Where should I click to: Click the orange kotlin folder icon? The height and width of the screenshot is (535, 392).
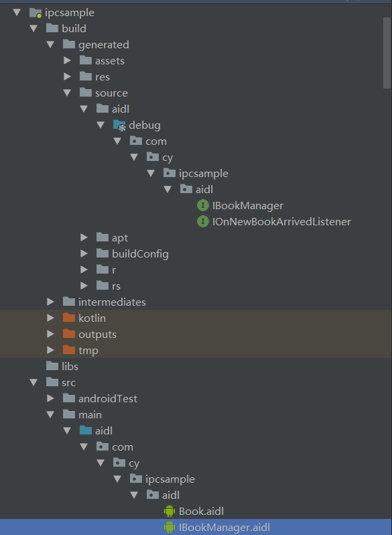point(69,317)
